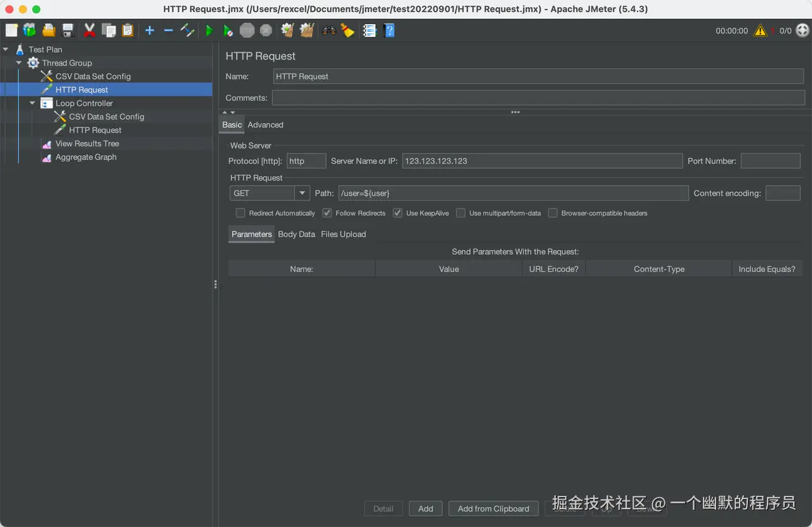Click the Content encoding field
812x527 pixels.
(x=783, y=193)
